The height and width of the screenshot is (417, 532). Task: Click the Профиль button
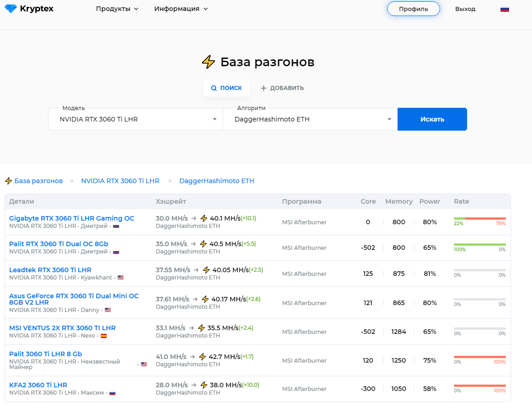click(413, 9)
